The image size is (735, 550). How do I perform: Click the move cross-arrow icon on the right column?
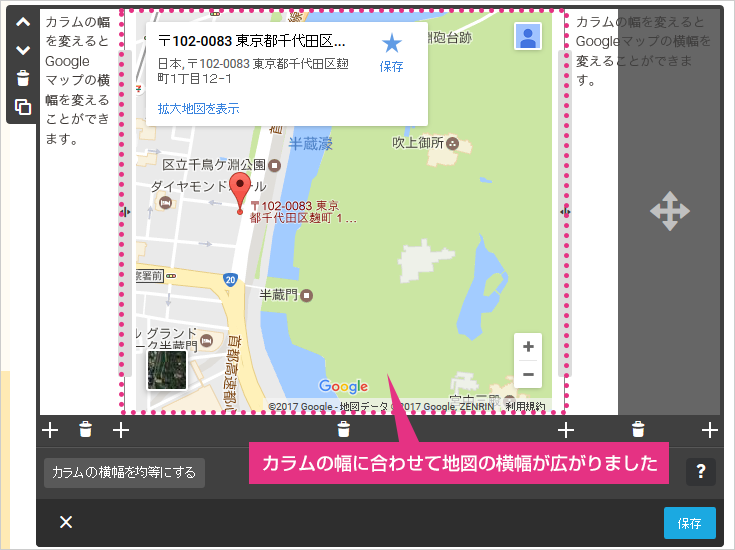click(x=670, y=211)
